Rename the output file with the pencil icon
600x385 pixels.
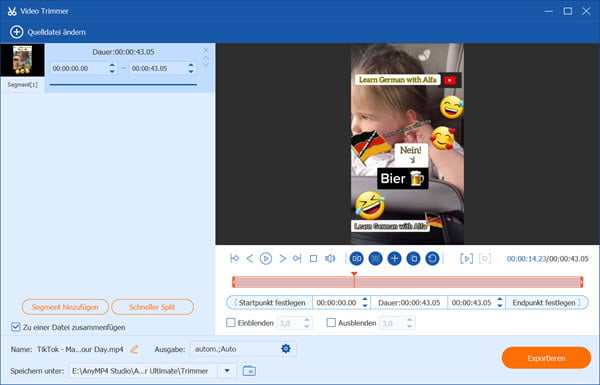point(134,349)
